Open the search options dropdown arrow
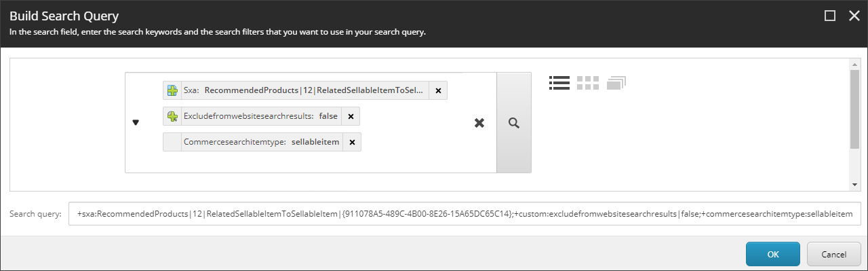868x271 pixels. click(x=136, y=123)
